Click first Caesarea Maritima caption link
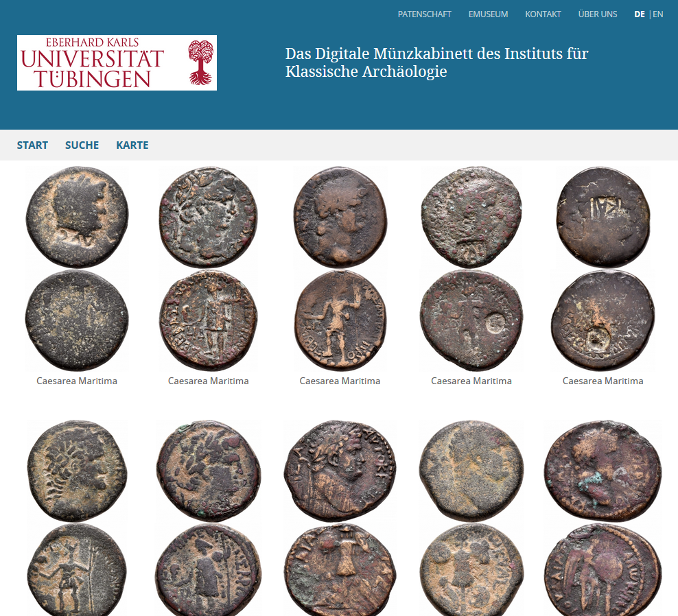Screen dimensions: 678x616 (77, 381)
